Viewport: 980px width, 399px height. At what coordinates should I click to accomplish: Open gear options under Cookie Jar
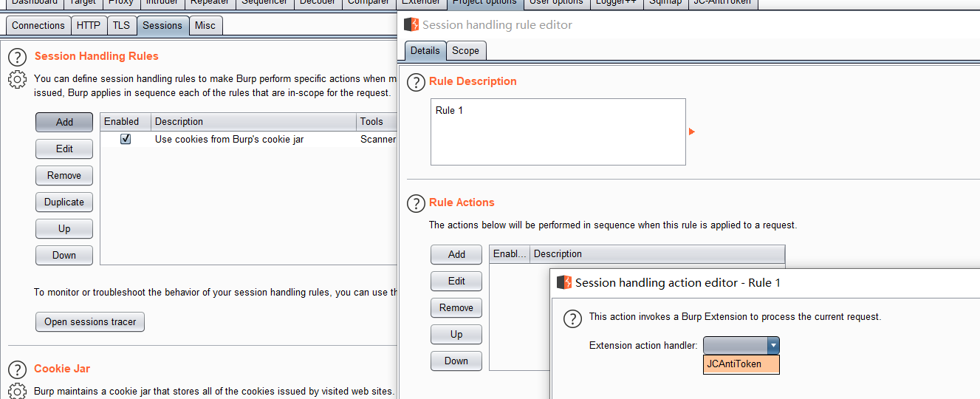pos(18,391)
